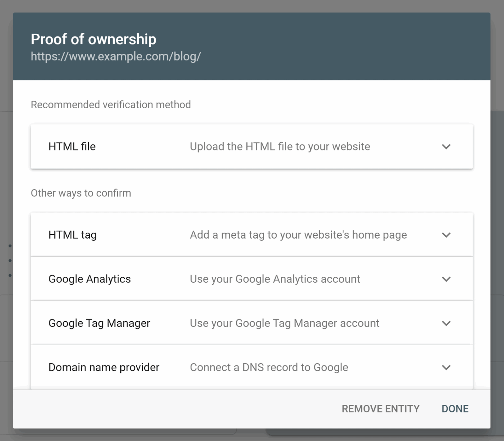Image resolution: width=504 pixels, height=441 pixels.
Task: Select the Google Tag Manager method label
Action: pyautogui.click(x=99, y=323)
